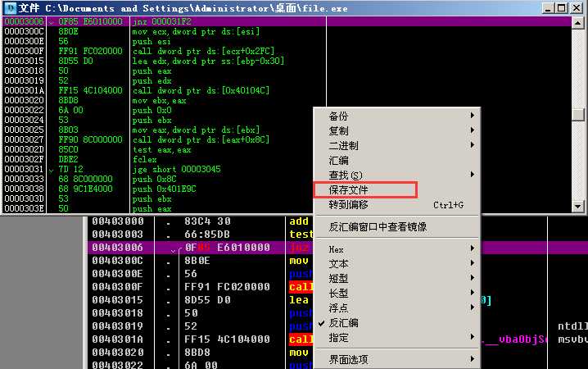Select row 00003031 jge short 00003045
The width and height of the screenshot is (588, 369).
287,169
